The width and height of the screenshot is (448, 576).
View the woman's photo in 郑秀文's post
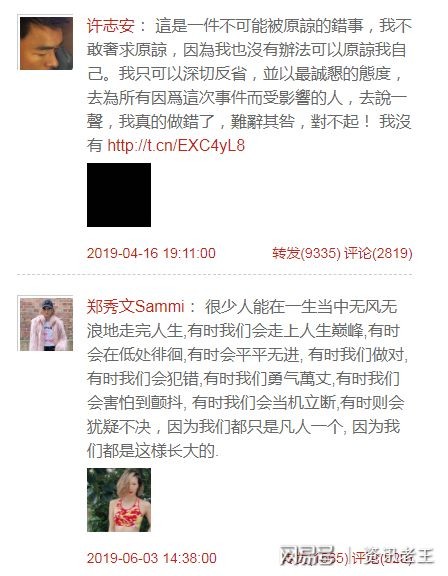119,500
